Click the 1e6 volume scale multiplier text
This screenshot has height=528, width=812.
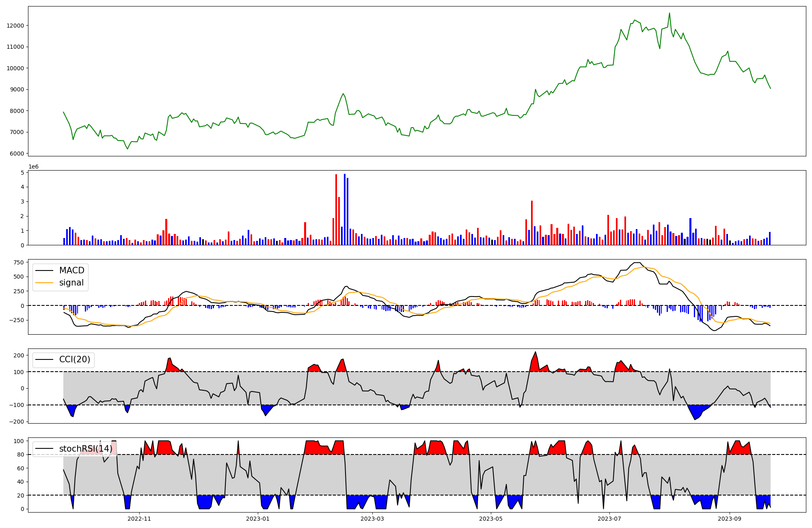[x=33, y=167]
